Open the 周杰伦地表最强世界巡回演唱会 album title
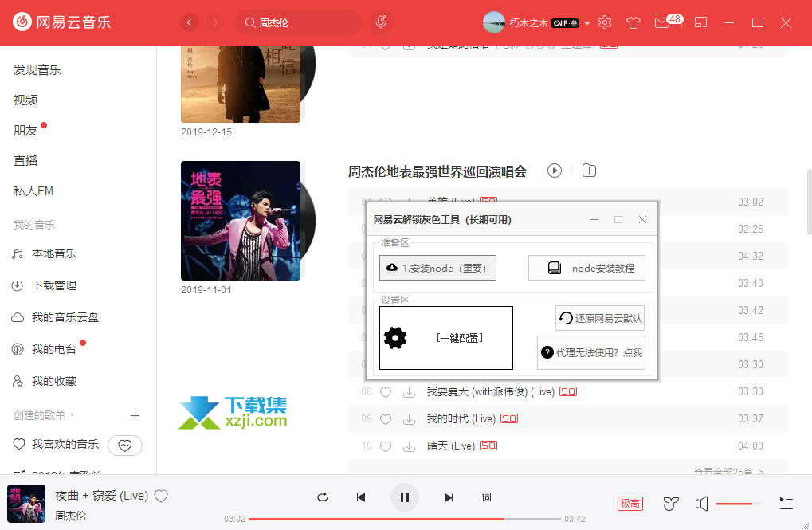 click(x=437, y=171)
